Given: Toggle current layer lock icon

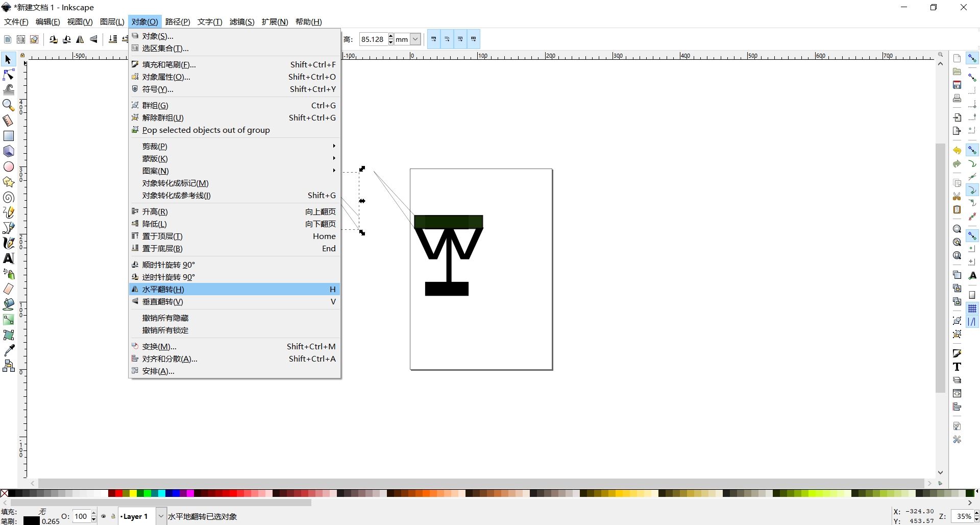Looking at the screenshot, I should [113, 516].
